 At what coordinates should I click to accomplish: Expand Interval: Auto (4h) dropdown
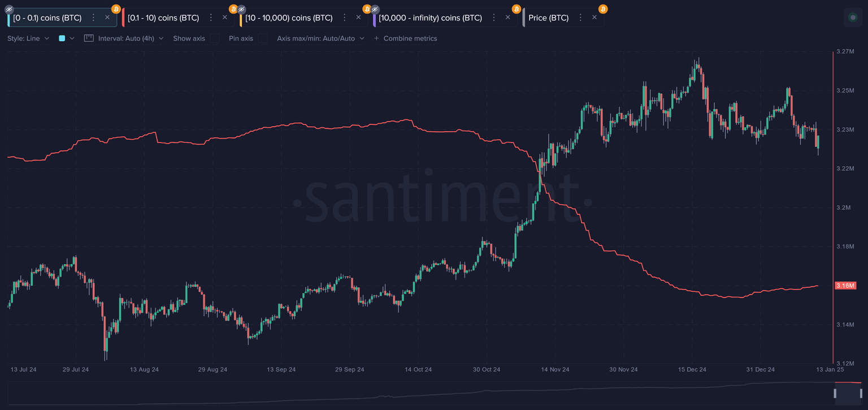pyautogui.click(x=131, y=38)
